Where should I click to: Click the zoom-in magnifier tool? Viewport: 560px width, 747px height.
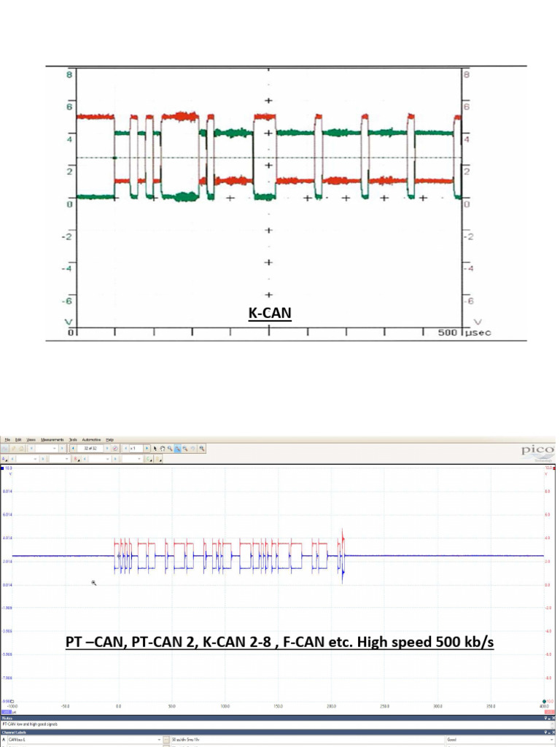tap(170, 449)
